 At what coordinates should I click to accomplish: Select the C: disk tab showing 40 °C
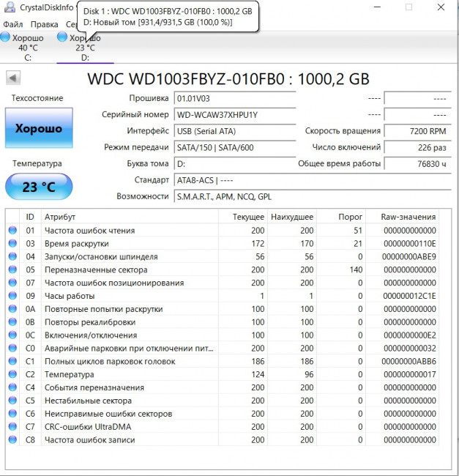[28, 48]
